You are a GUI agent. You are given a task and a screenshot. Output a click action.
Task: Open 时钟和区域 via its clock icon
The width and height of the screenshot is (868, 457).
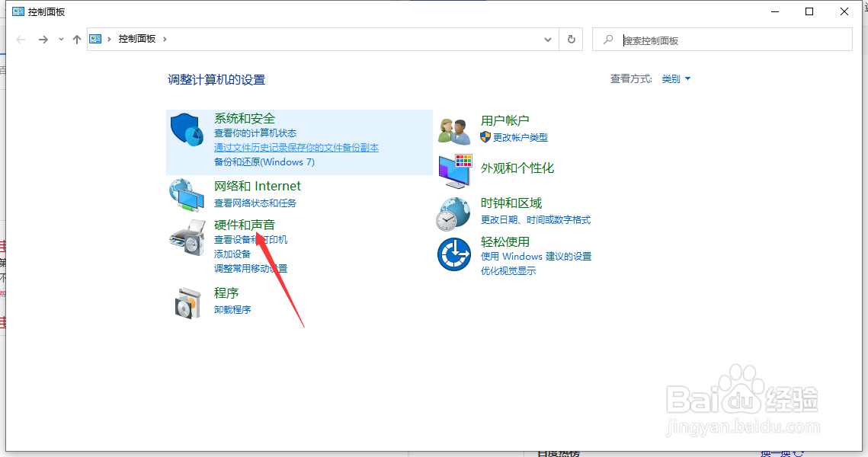tap(454, 213)
